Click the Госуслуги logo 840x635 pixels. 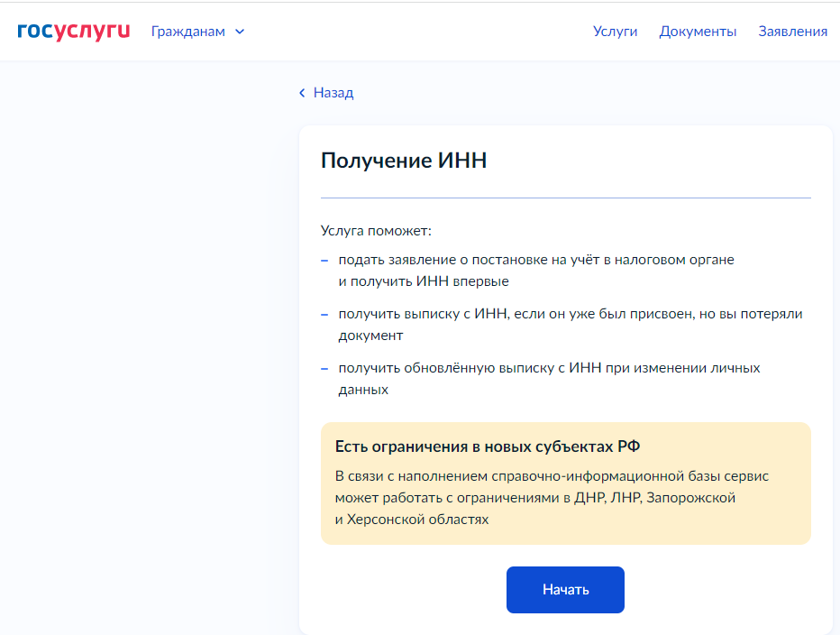[74, 31]
